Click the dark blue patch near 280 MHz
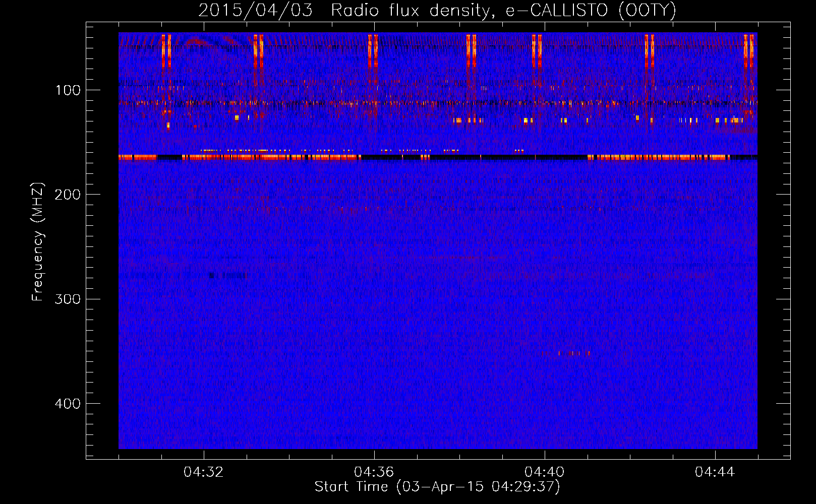The image size is (816, 504). pyautogui.click(x=228, y=276)
